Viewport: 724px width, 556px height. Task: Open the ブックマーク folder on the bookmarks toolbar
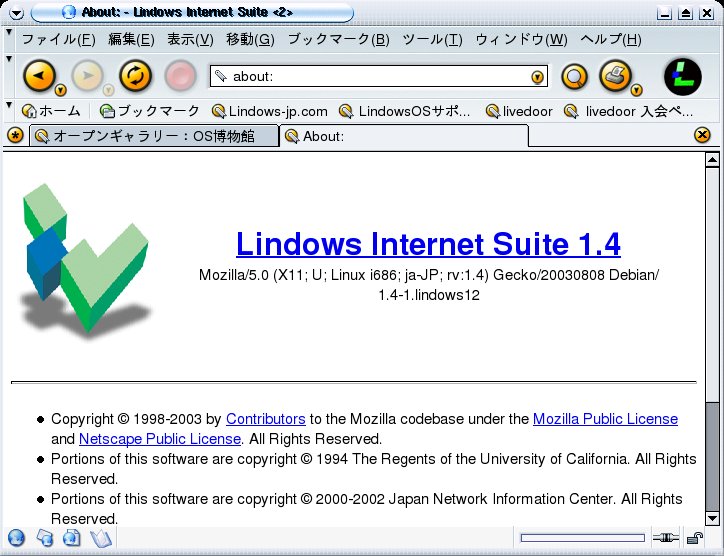(149, 111)
